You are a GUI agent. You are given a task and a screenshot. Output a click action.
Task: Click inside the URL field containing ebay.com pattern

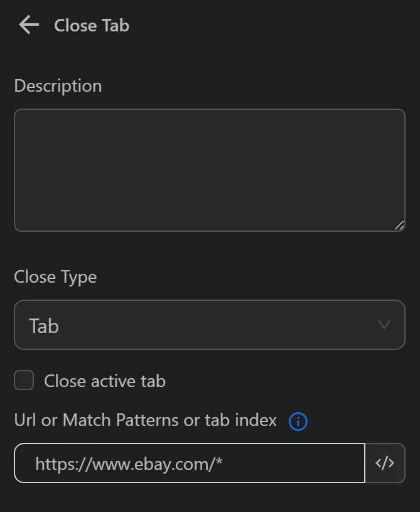(x=188, y=463)
